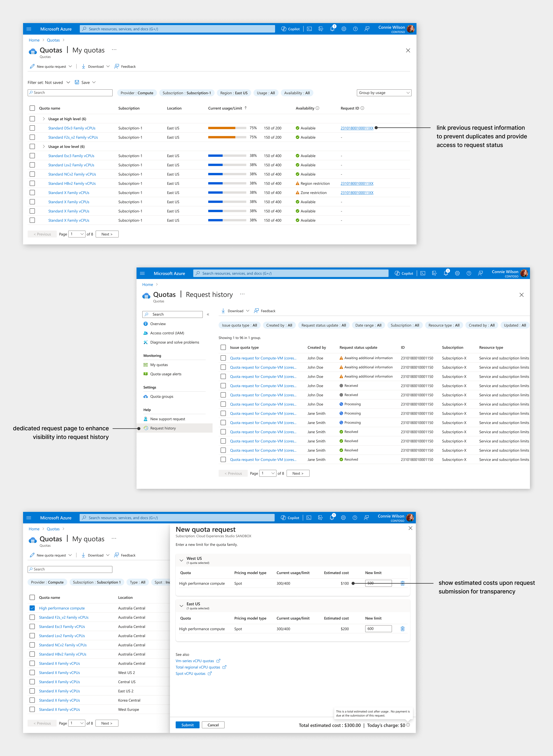Open page number dropdown in Request history
This screenshot has width=553, height=756.
[x=268, y=473]
